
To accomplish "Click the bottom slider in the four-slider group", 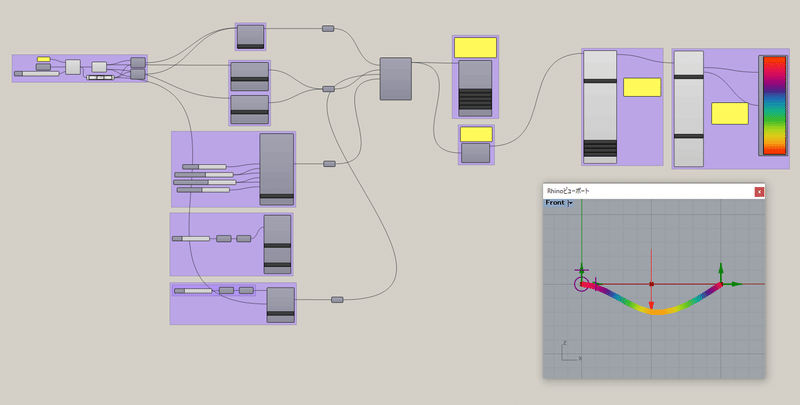I will (203, 190).
